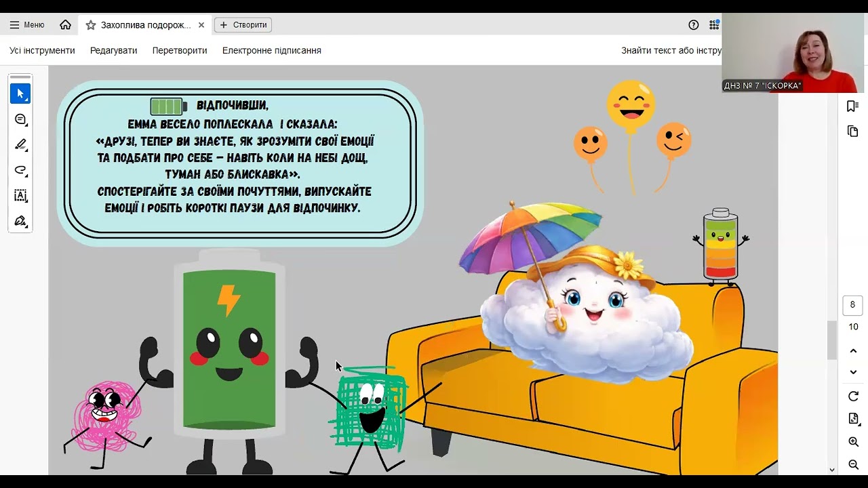
Task: Zoom out with the magnifier minus
Action: [x=853, y=464]
